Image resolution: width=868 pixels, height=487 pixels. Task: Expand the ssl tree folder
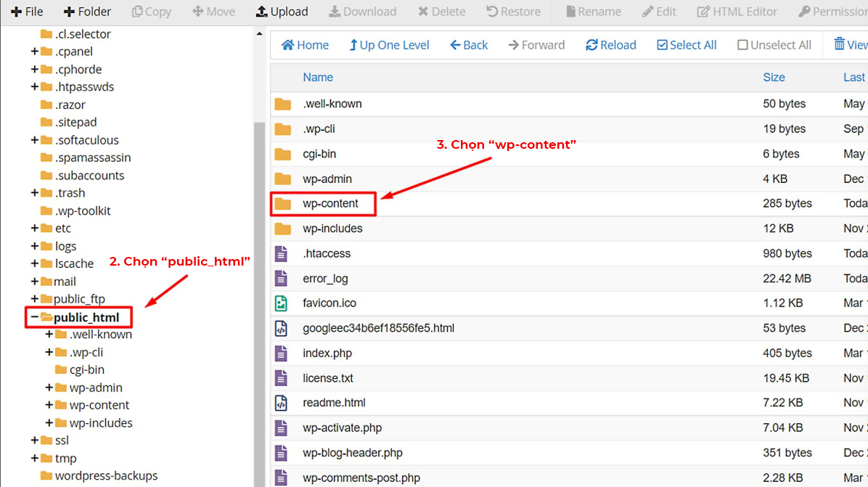coord(34,441)
